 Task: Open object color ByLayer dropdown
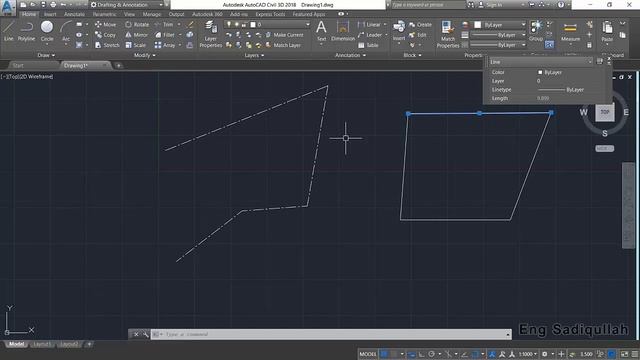(500, 25)
